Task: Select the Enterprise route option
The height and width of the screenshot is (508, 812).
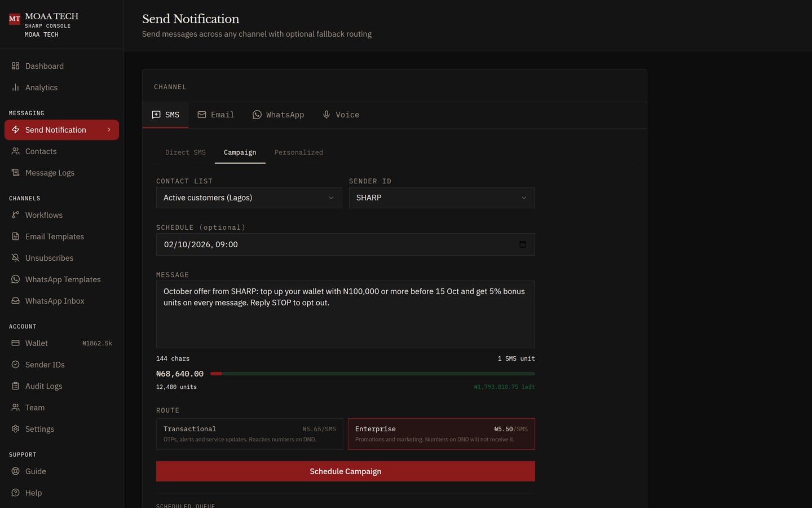Action: [442, 434]
